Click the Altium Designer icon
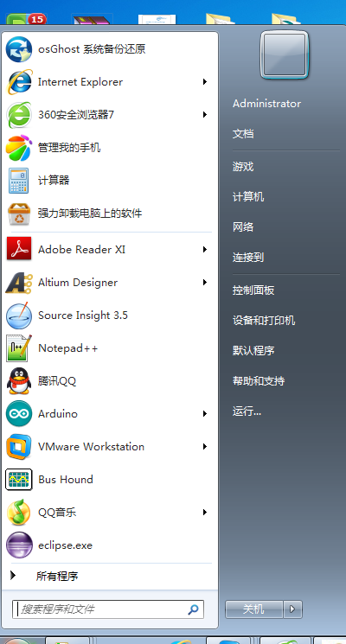346x644 pixels. coord(19,283)
